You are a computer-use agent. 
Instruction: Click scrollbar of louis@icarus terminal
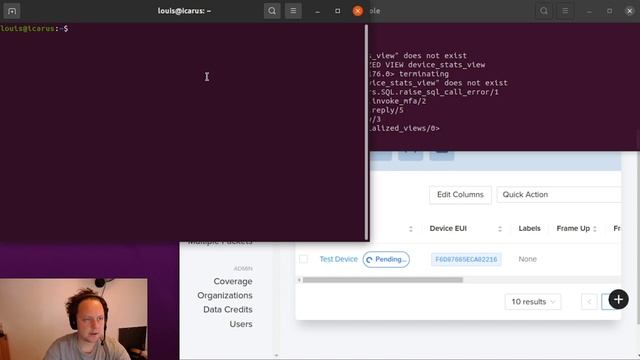(367, 132)
